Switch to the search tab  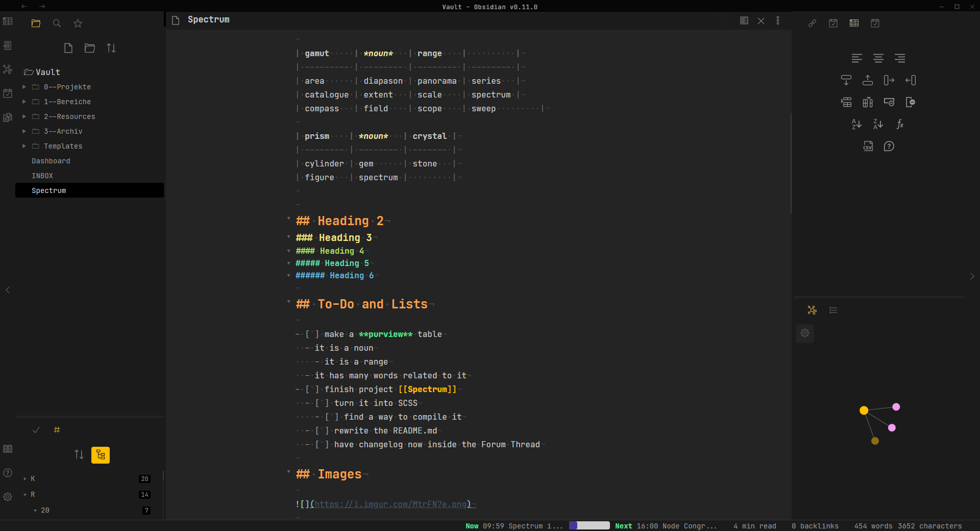57,23
